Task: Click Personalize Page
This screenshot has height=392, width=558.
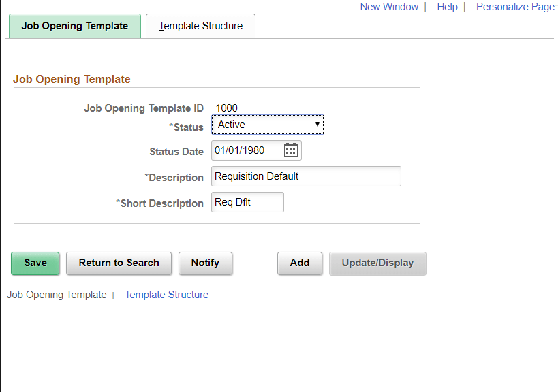Action: point(514,7)
